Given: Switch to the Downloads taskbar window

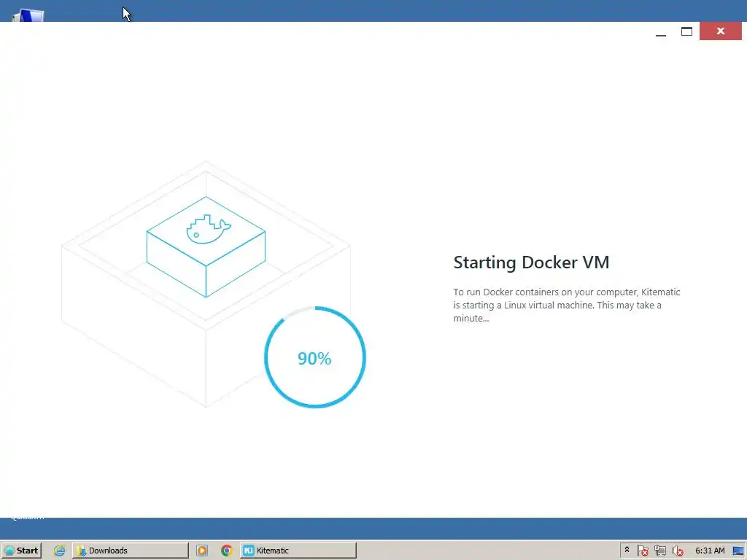Looking at the screenshot, I should tap(130, 551).
